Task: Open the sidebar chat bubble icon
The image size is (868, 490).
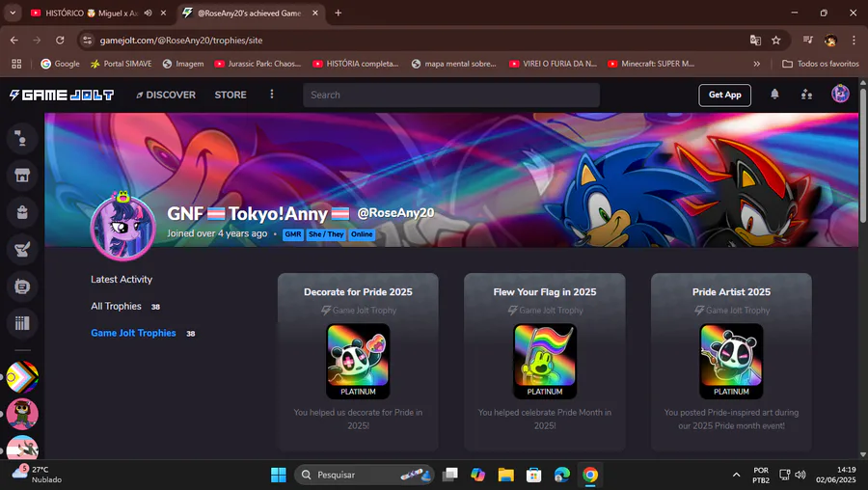Action: [x=22, y=286]
